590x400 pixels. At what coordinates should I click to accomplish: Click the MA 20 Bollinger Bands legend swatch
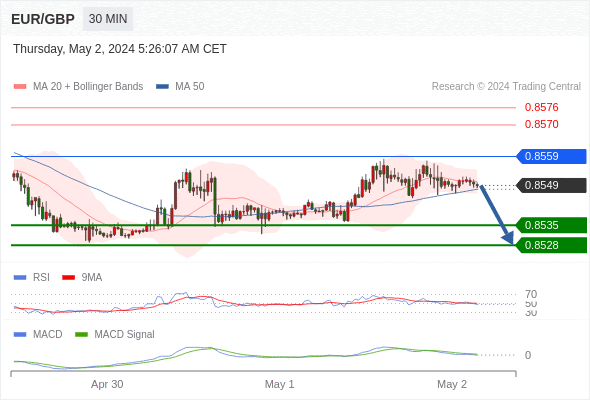click(x=20, y=87)
